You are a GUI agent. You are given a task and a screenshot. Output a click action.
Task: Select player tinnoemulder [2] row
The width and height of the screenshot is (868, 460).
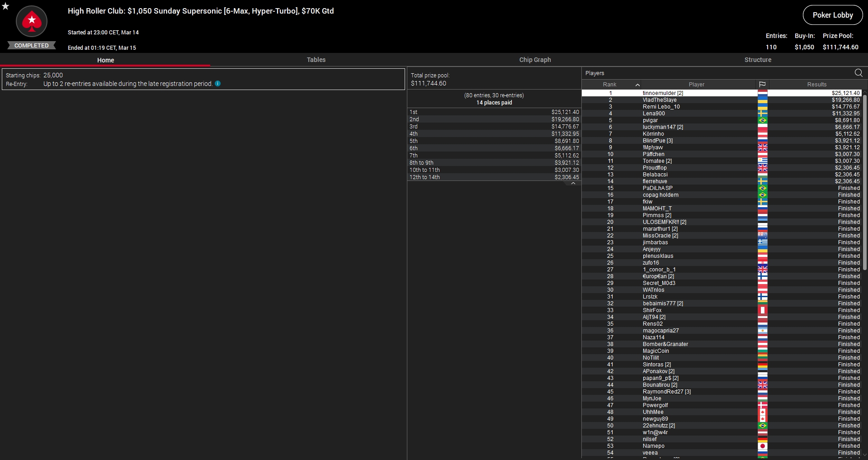click(722, 93)
